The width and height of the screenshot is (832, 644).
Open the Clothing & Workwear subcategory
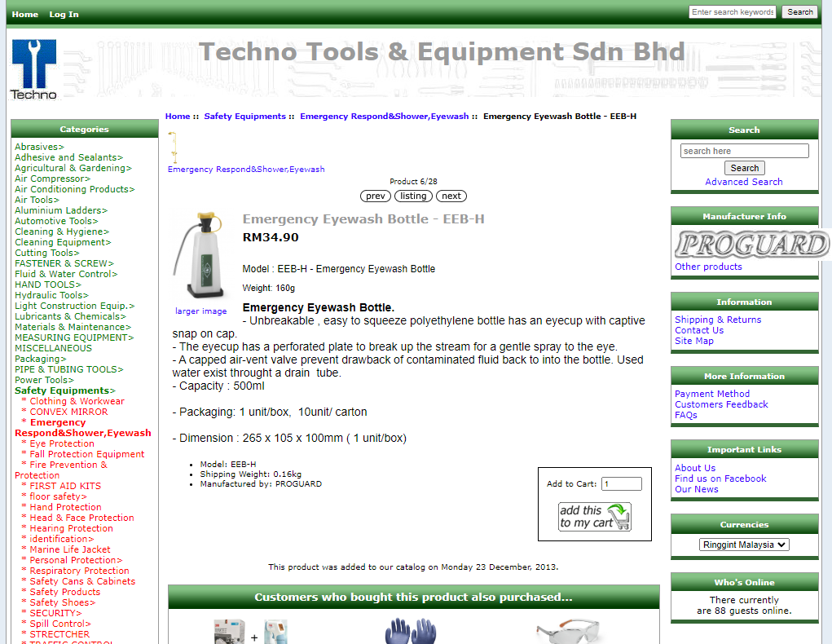[x=77, y=401]
